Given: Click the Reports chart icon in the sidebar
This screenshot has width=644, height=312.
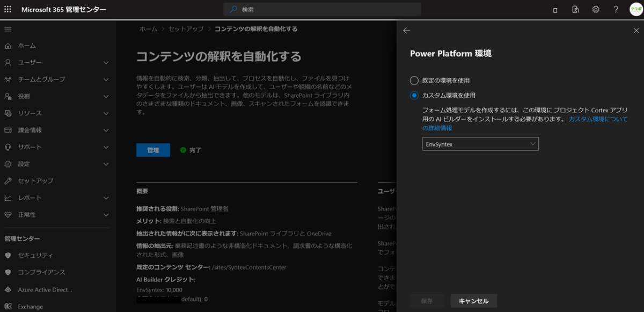Looking at the screenshot, I should (8, 198).
